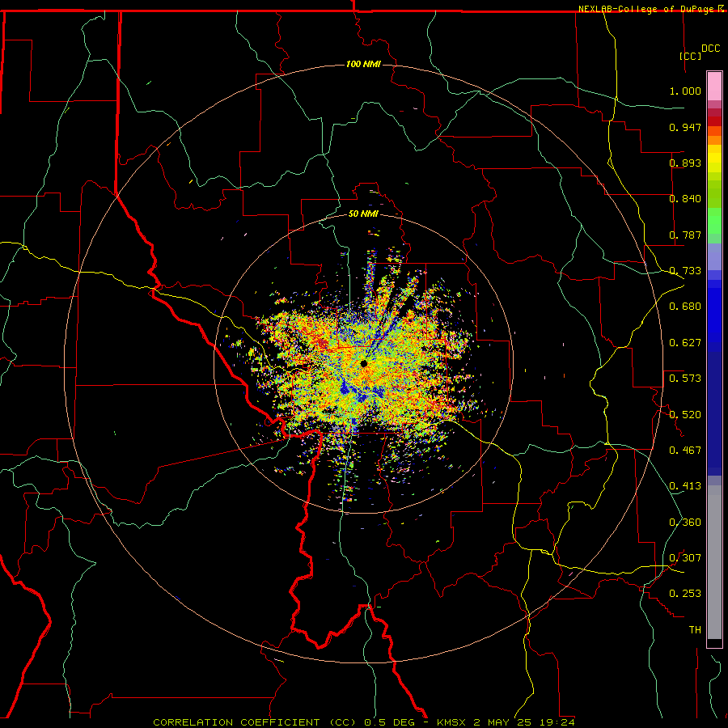
Task: Select the 0.733 legend value
Action: point(685,271)
